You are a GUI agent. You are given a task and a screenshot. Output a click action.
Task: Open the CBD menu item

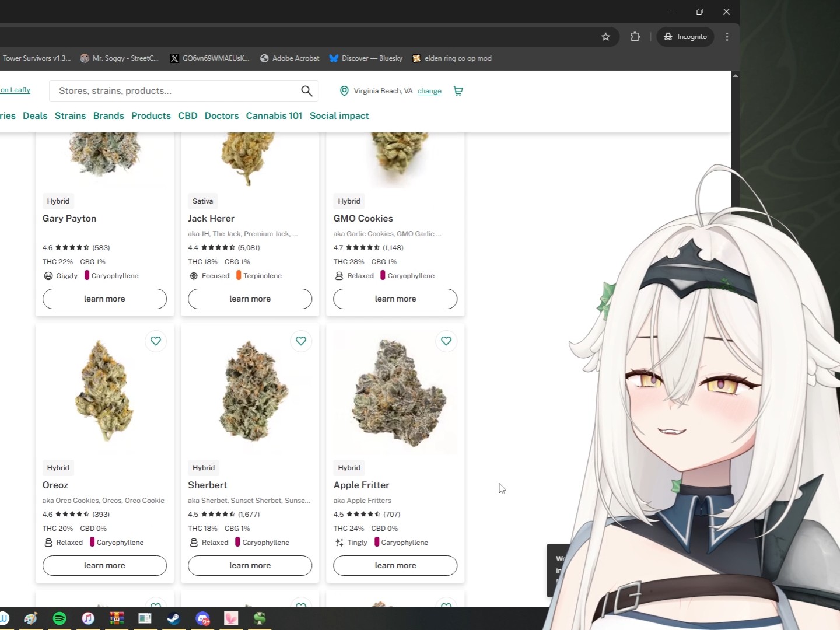pyautogui.click(x=188, y=116)
